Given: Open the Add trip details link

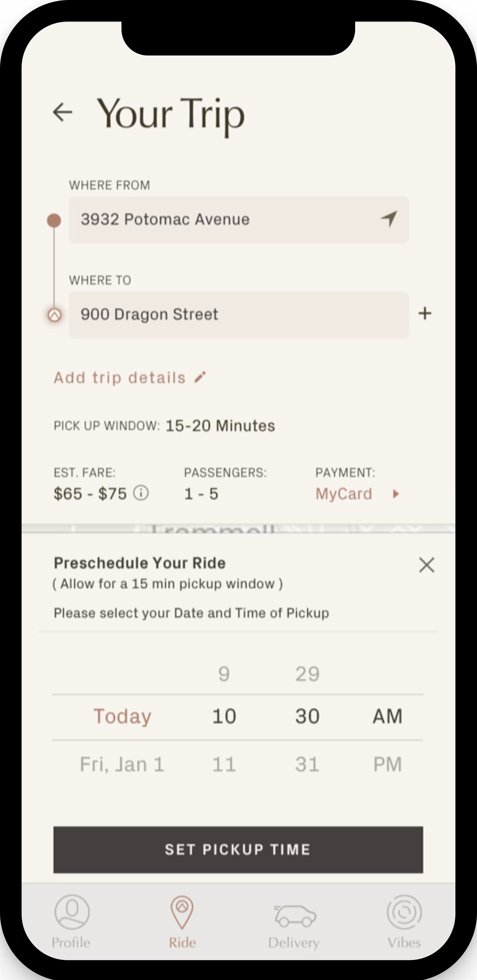Looking at the screenshot, I should coord(120,378).
